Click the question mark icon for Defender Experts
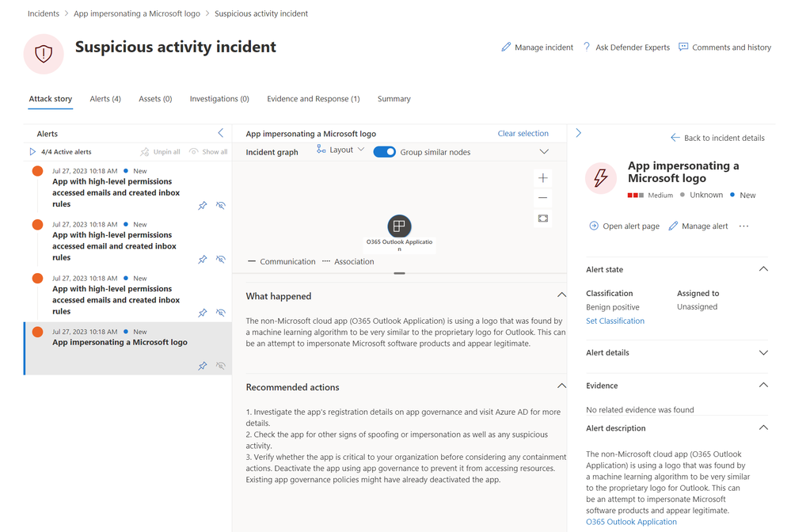 (x=587, y=47)
